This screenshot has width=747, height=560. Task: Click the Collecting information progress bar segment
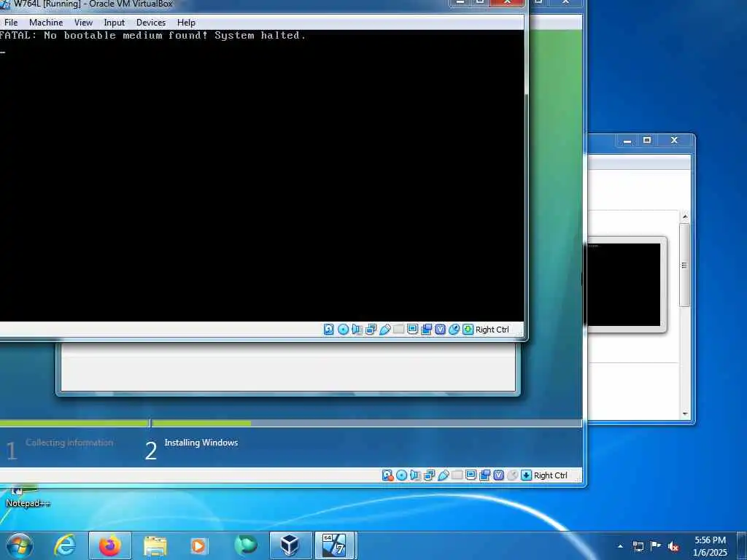tap(74, 423)
